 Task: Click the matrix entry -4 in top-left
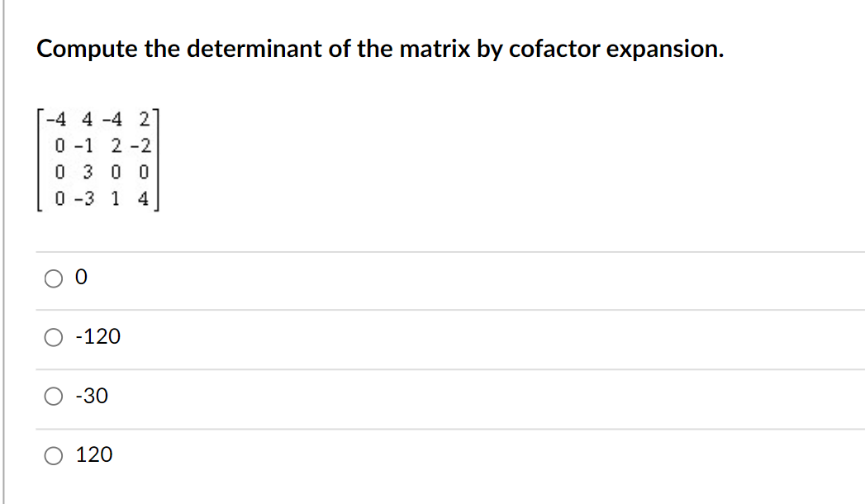point(56,119)
